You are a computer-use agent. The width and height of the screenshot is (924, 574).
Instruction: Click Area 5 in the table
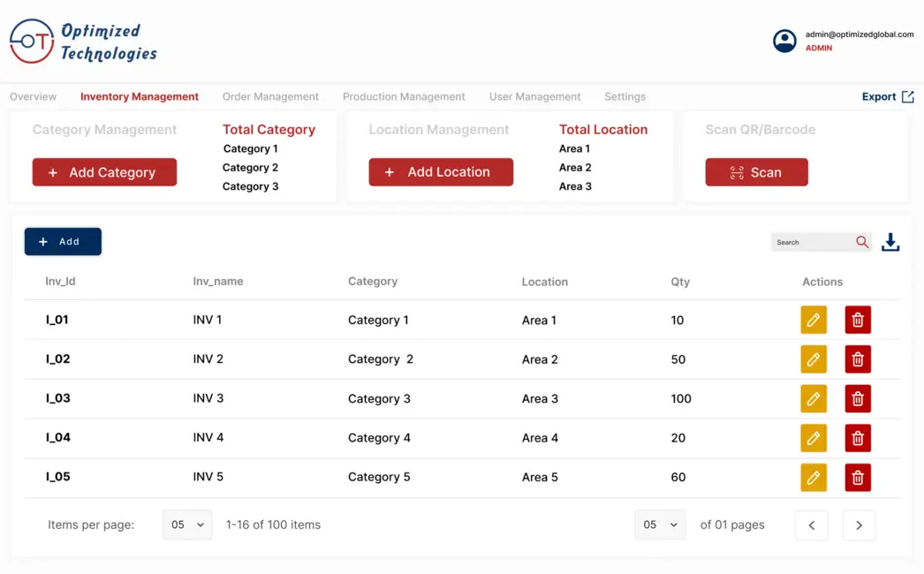tap(540, 478)
